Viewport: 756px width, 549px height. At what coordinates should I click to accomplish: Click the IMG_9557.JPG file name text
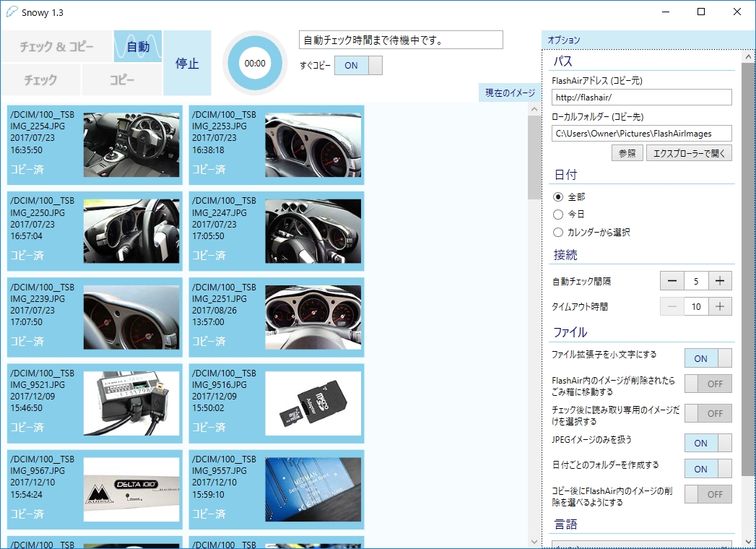(220, 470)
